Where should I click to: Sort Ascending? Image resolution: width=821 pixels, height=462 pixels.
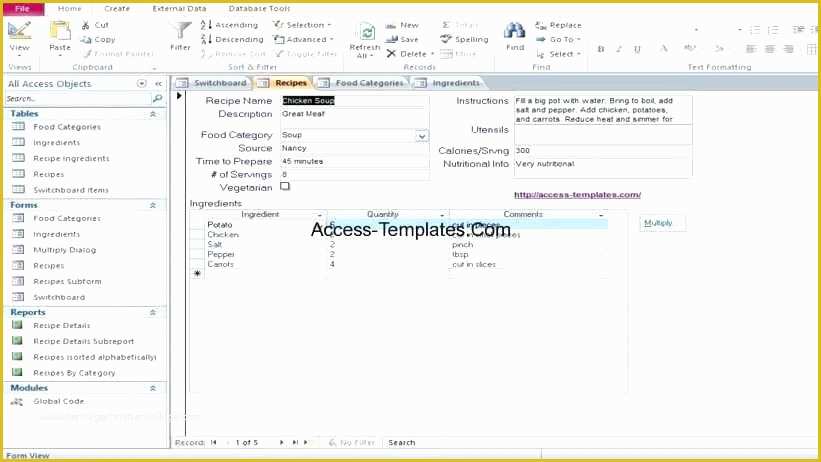click(x=229, y=25)
